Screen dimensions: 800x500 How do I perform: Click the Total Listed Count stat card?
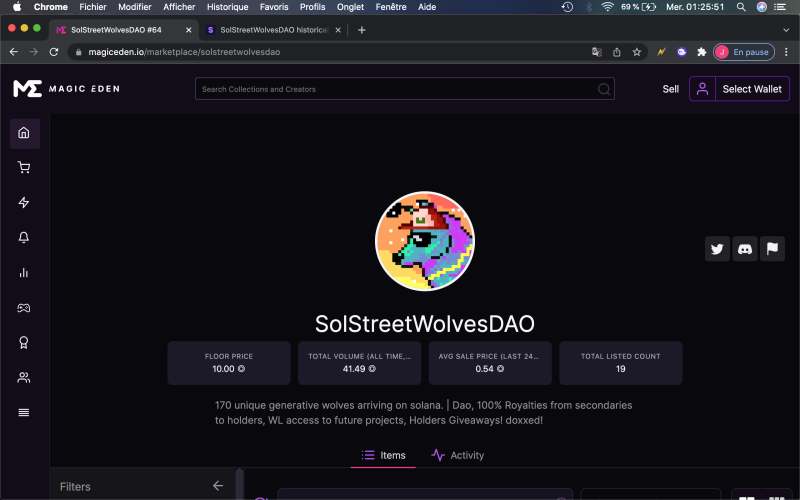tap(621, 363)
